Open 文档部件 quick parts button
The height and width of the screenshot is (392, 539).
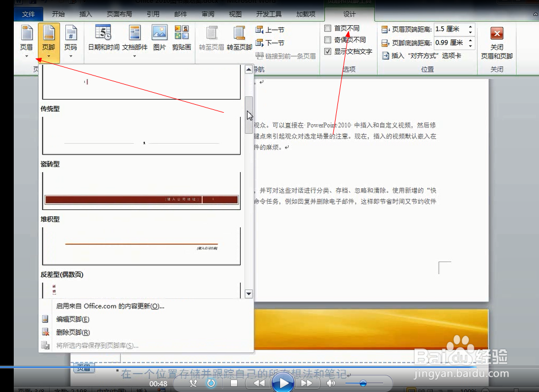coord(135,41)
